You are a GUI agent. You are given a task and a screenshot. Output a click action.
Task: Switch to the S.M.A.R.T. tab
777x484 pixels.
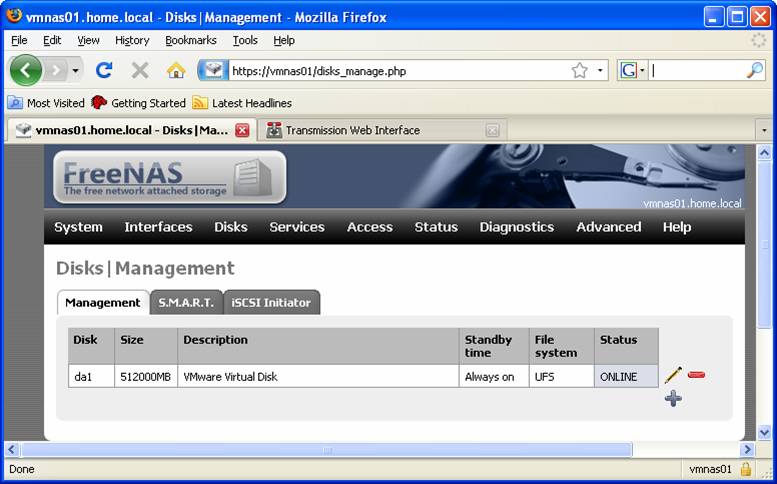pos(186,303)
